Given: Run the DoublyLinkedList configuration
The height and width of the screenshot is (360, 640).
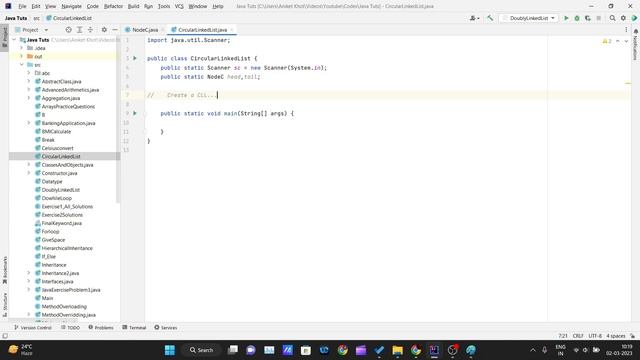Looking at the screenshot, I should pyautogui.click(x=566, y=18).
